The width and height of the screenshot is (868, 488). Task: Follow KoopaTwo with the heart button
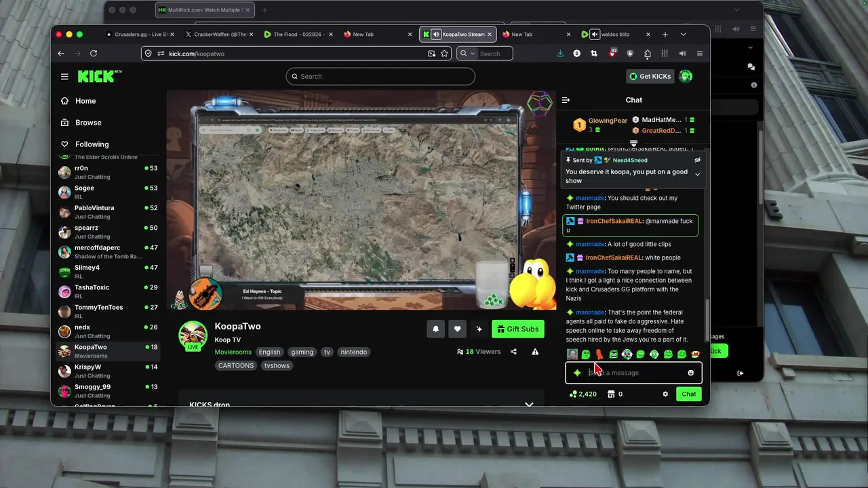tap(458, 329)
